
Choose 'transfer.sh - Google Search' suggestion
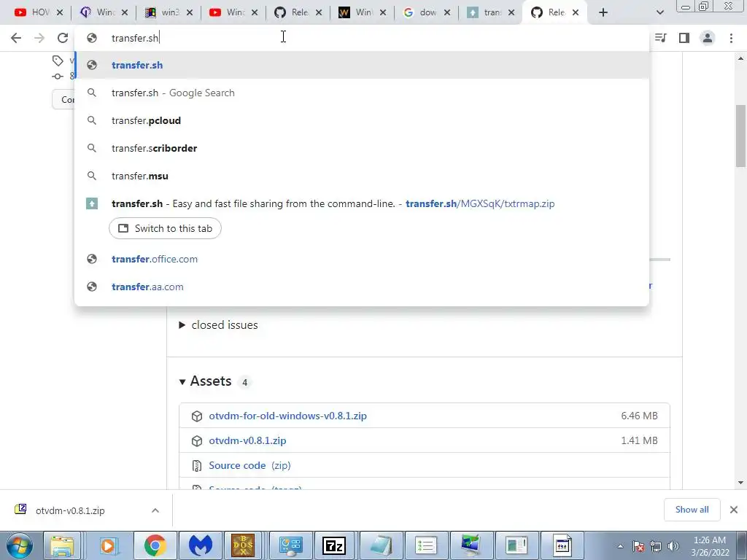(x=362, y=93)
